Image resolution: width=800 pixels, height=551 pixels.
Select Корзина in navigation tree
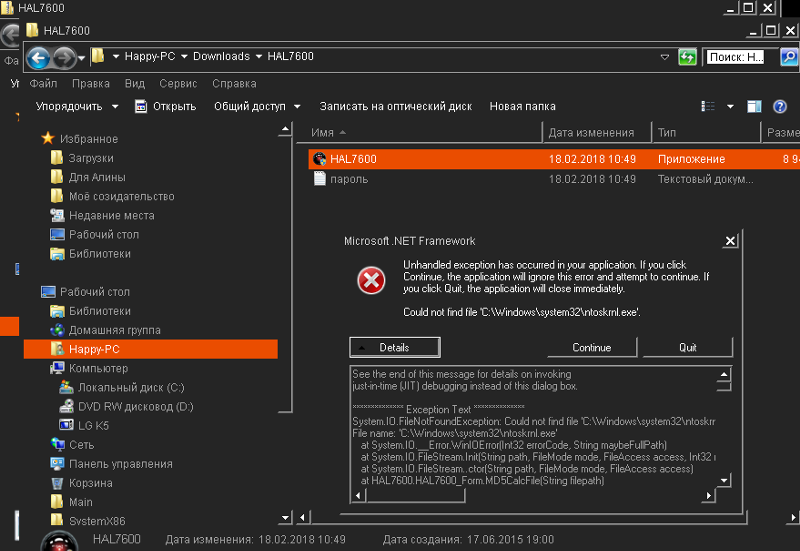pyautogui.click(x=81, y=483)
